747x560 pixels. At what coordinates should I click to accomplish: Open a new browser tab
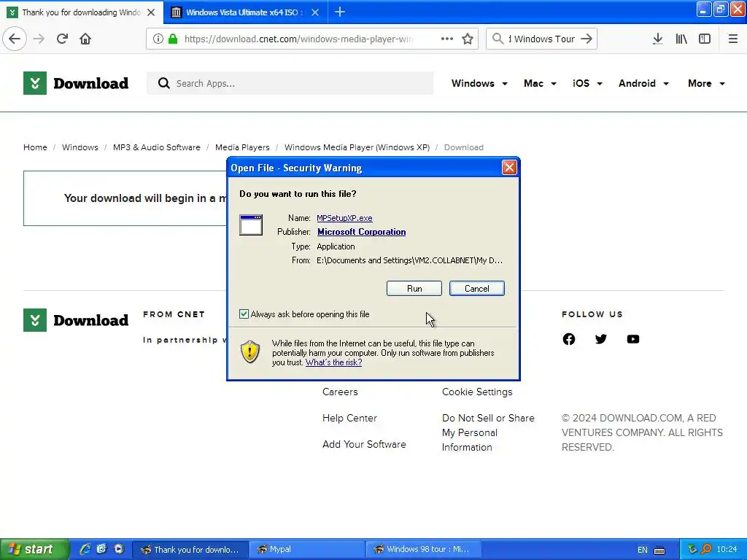pyautogui.click(x=340, y=12)
